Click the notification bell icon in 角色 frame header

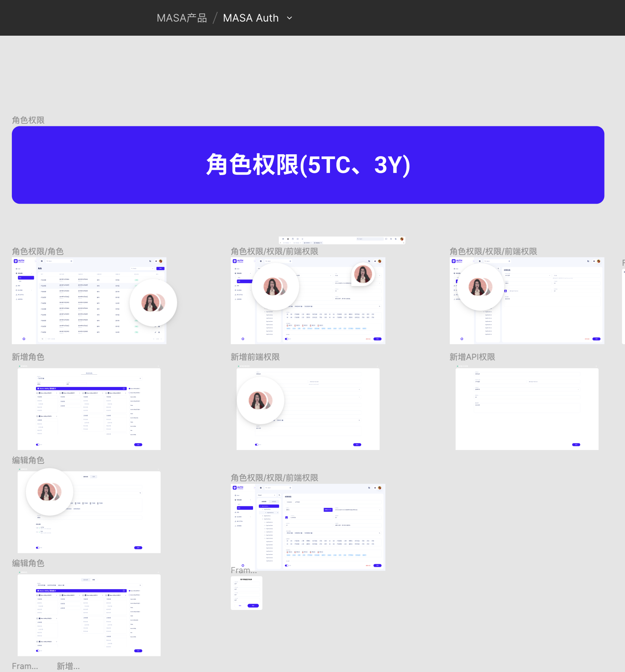(x=156, y=261)
